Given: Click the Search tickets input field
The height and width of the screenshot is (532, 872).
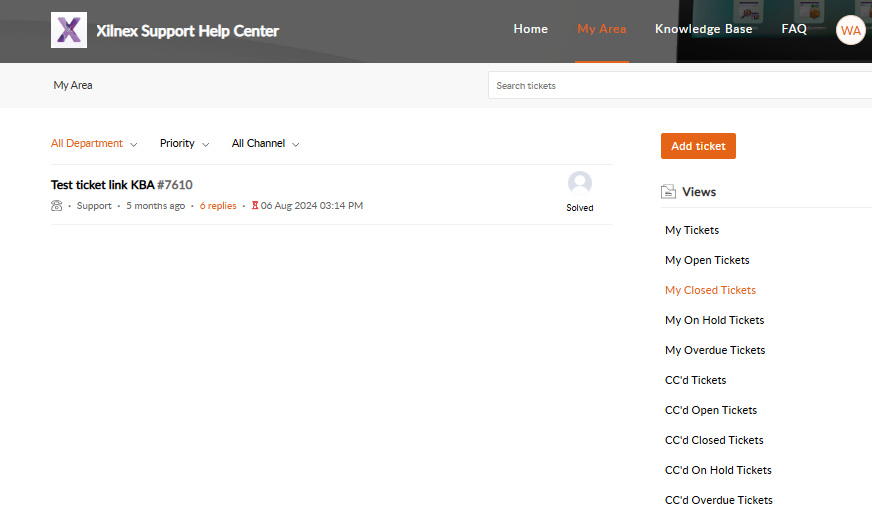Looking at the screenshot, I should [x=680, y=86].
